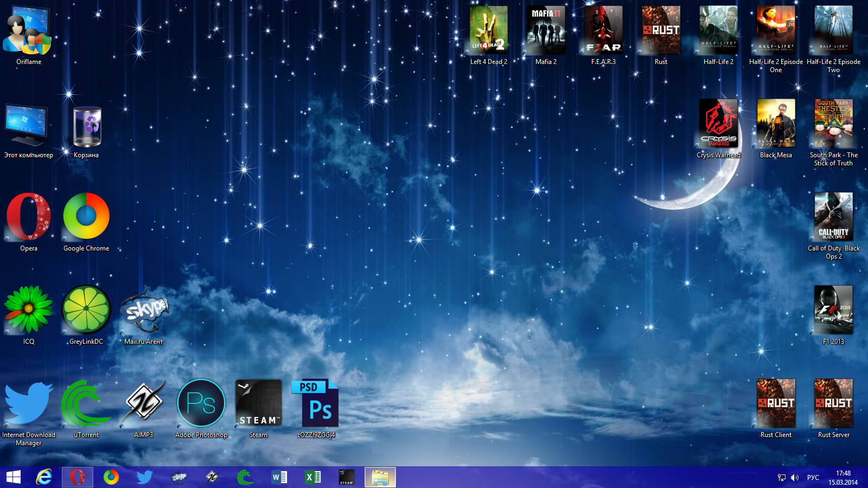Switch to Opera in the taskbar

78,477
